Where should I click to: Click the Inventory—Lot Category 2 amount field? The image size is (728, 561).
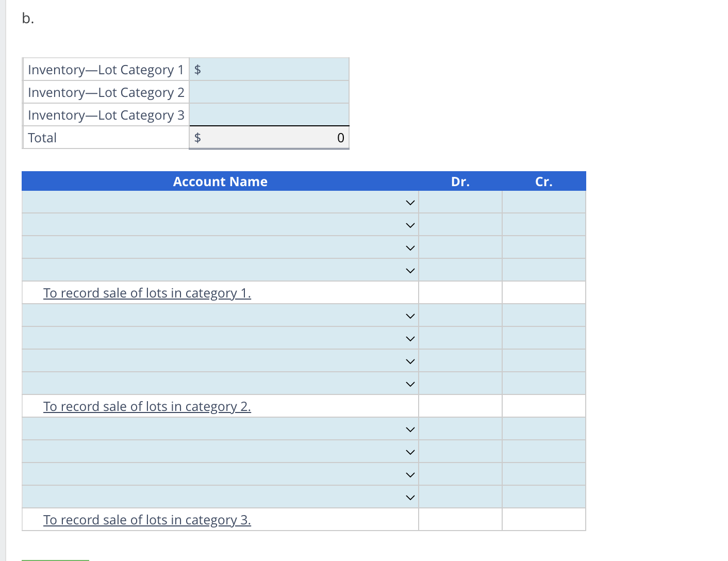pyautogui.click(x=269, y=92)
